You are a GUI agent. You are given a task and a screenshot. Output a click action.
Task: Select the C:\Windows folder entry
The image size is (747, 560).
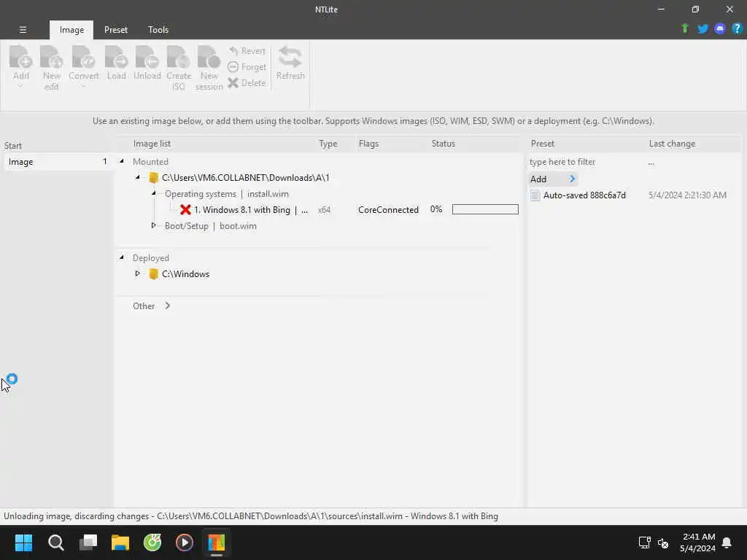click(x=185, y=274)
